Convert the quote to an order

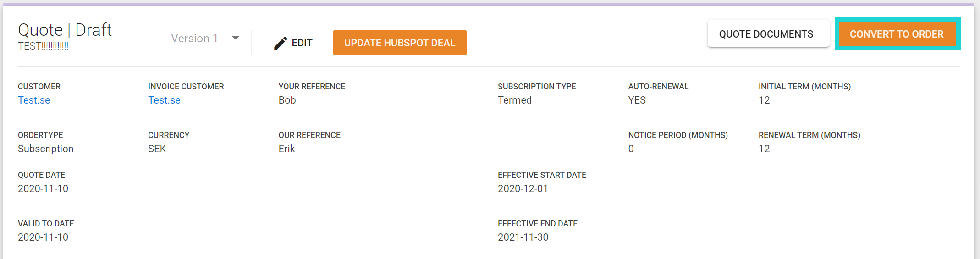[x=897, y=34]
